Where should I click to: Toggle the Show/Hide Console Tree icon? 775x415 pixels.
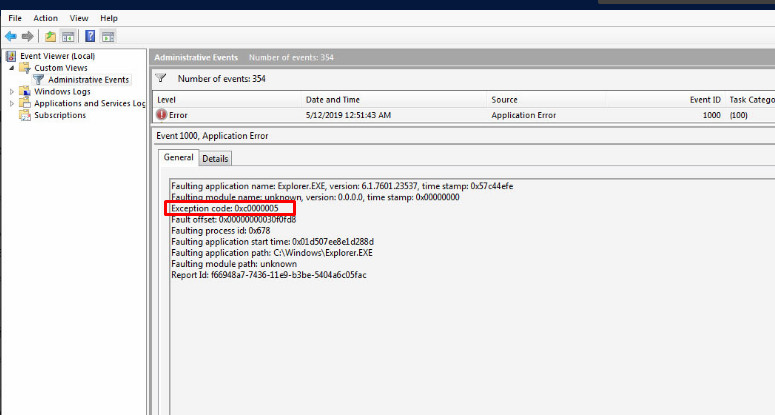click(68, 36)
